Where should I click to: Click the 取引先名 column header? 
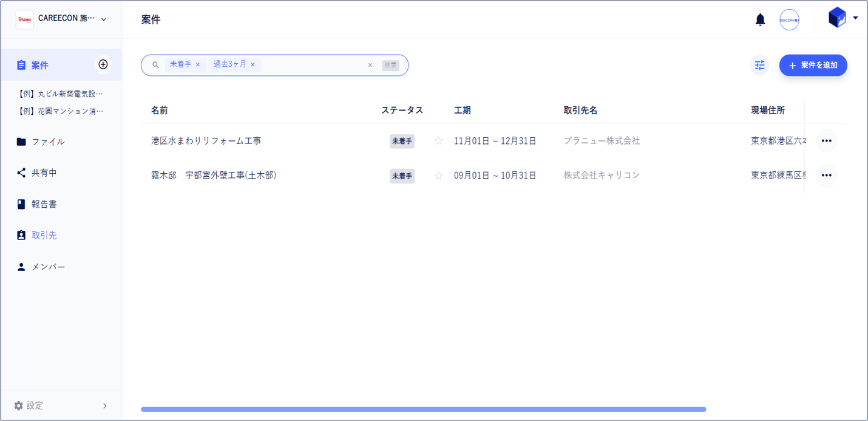coord(580,110)
